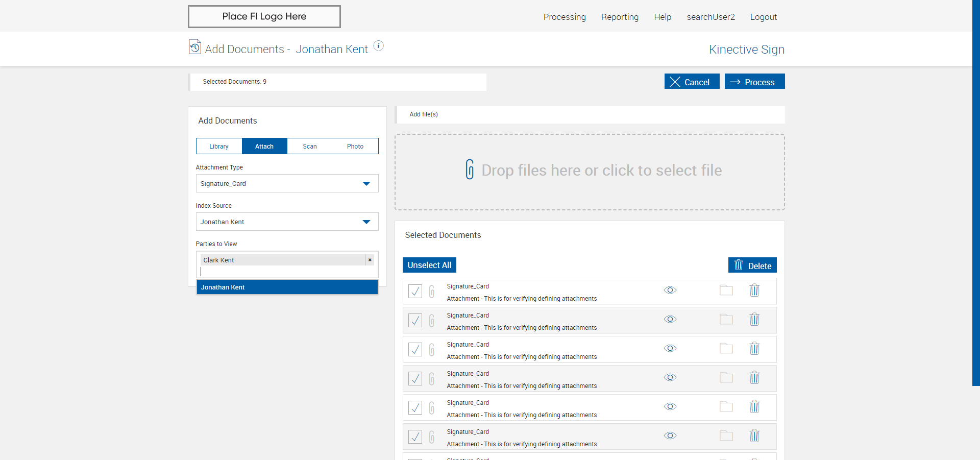This screenshot has height=460, width=980.
Task: Choose Jonathan Kent from the Parties to View list
Action: (x=287, y=287)
